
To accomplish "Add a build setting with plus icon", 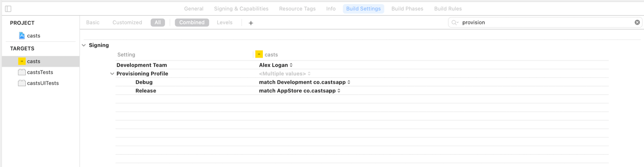I will [x=251, y=23].
